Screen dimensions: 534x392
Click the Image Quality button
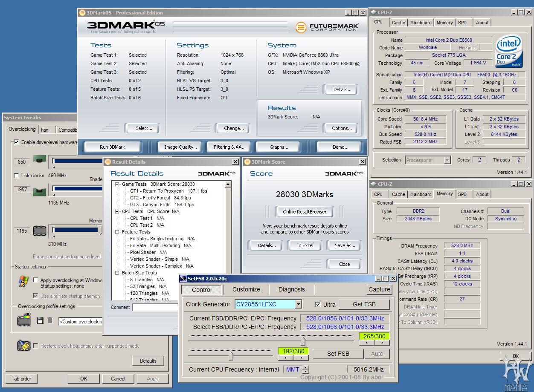coord(181,147)
